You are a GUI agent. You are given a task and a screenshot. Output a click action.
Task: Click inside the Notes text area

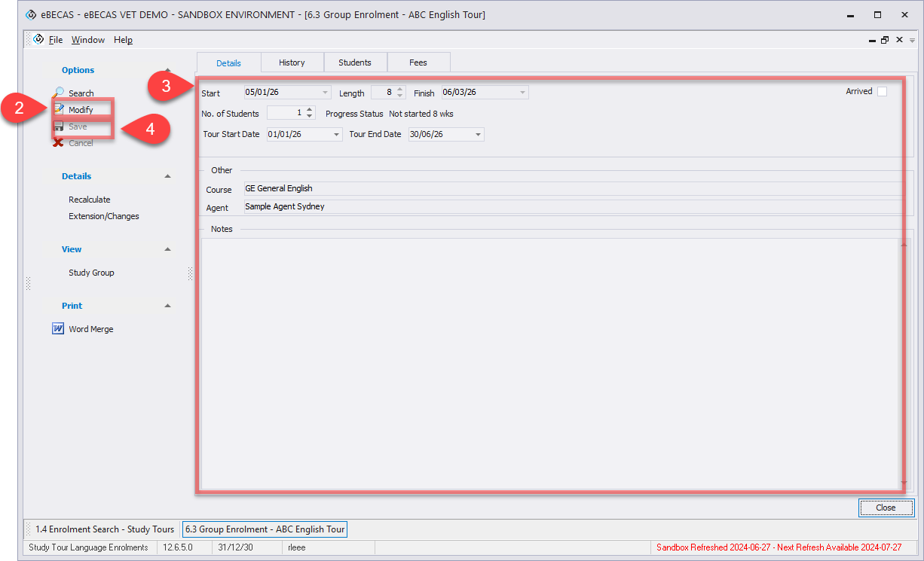(x=550, y=361)
